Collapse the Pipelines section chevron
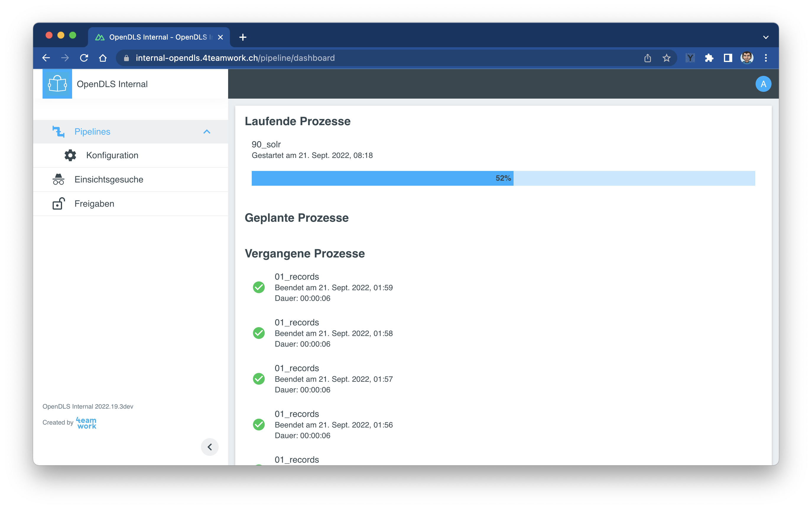Image resolution: width=812 pixels, height=509 pixels. click(207, 132)
